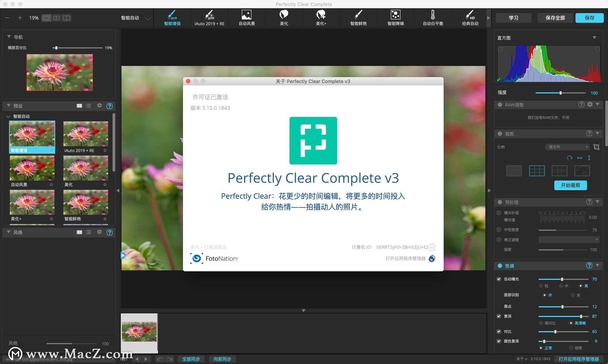
Task: Click the blue 保存 save button
Action: 589,18
